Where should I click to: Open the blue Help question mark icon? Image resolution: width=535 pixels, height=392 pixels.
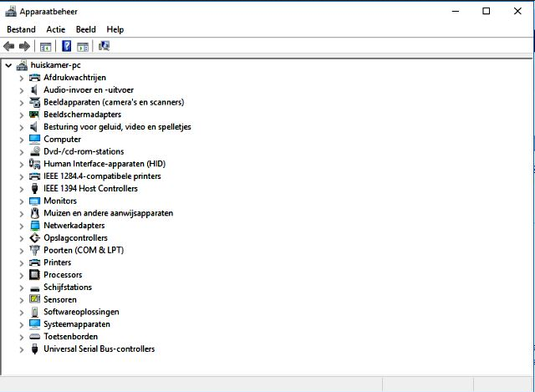click(67, 46)
